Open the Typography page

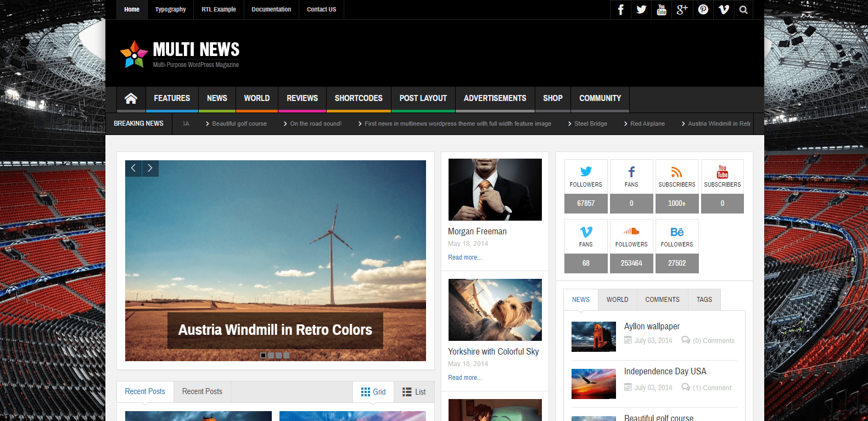point(171,9)
